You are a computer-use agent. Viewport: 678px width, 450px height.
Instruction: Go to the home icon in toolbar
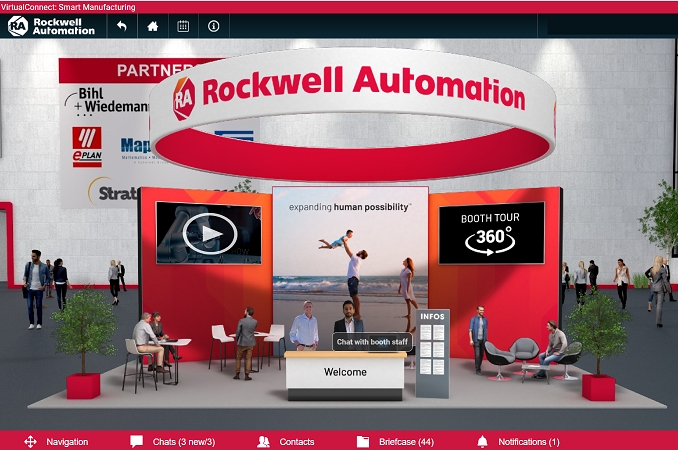(x=153, y=26)
